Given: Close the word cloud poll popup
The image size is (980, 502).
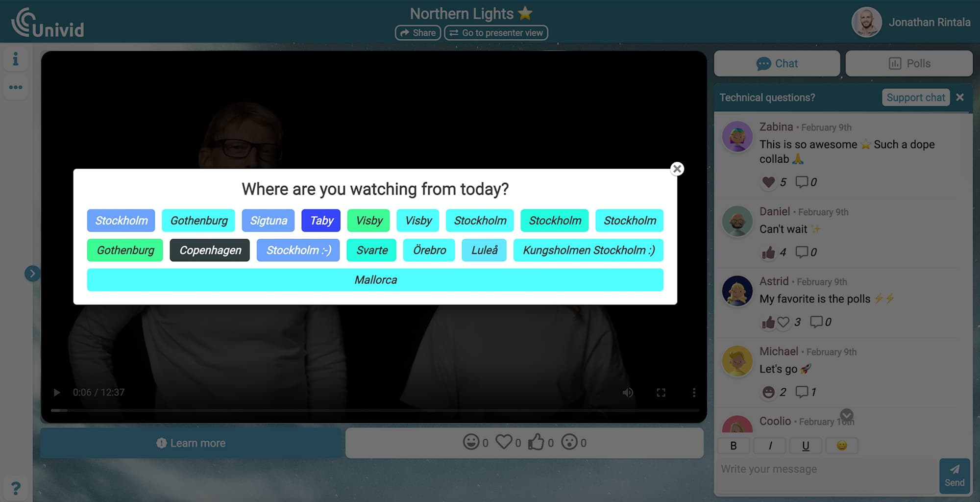Looking at the screenshot, I should [677, 169].
